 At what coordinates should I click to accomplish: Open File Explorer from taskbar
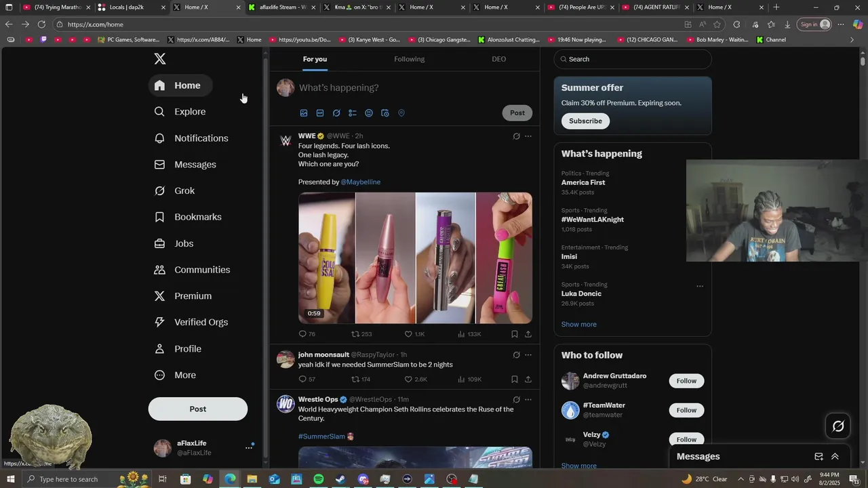pyautogui.click(x=252, y=479)
